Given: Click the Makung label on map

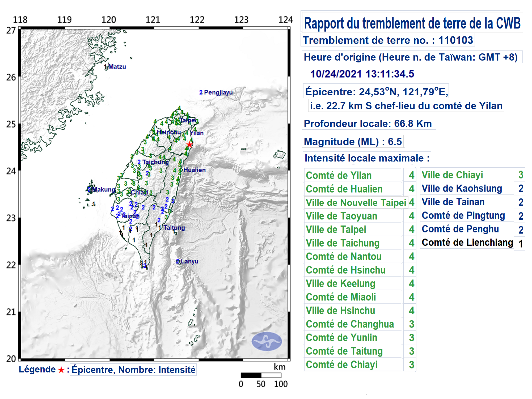Looking at the screenshot, I should point(104,189).
